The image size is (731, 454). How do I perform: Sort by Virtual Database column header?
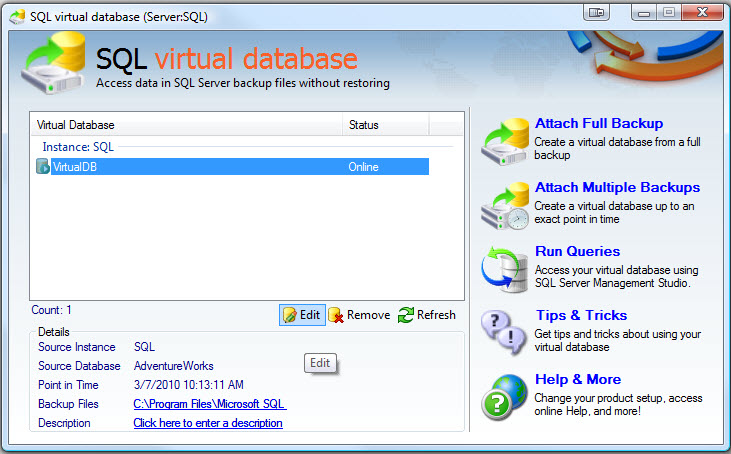(x=186, y=125)
